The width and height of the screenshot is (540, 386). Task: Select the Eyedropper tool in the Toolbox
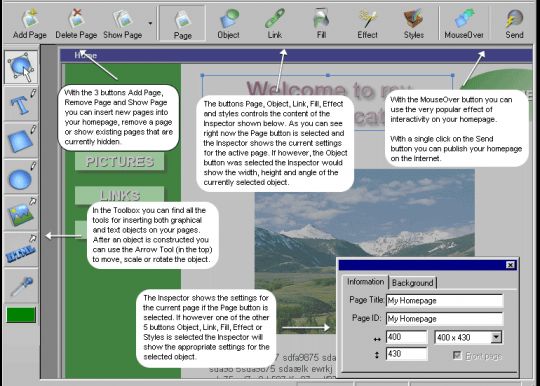click(21, 286)
